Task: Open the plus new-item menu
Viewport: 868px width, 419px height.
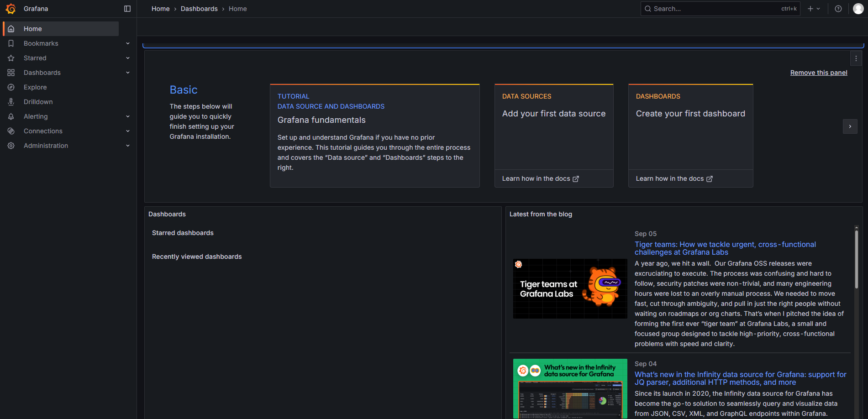Action: [x=814, y=9]
